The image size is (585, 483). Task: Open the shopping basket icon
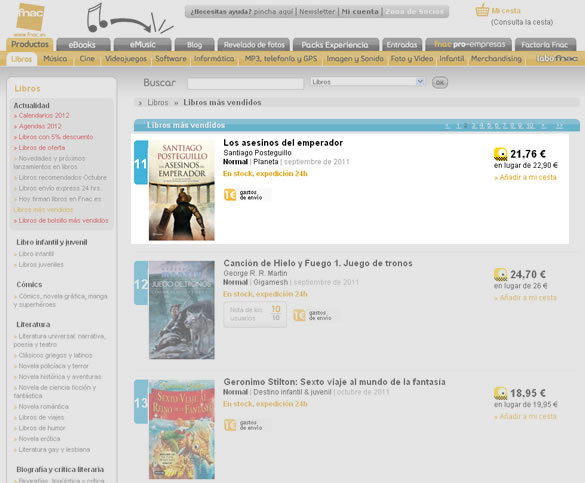pyautogui.click(x=482, y=10)
